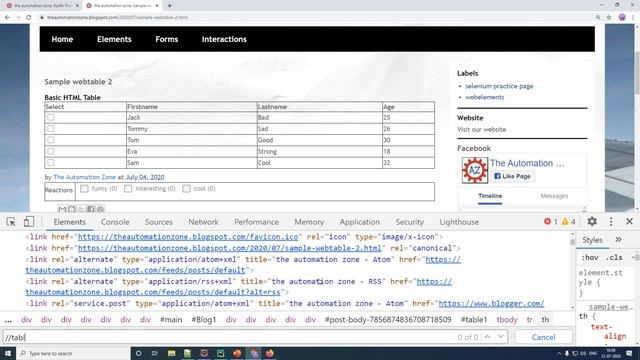Viewport: 640px width, 360px height.
Task: Expand the breadcrumb ellipsis in Elements panel
Action: 8,320
